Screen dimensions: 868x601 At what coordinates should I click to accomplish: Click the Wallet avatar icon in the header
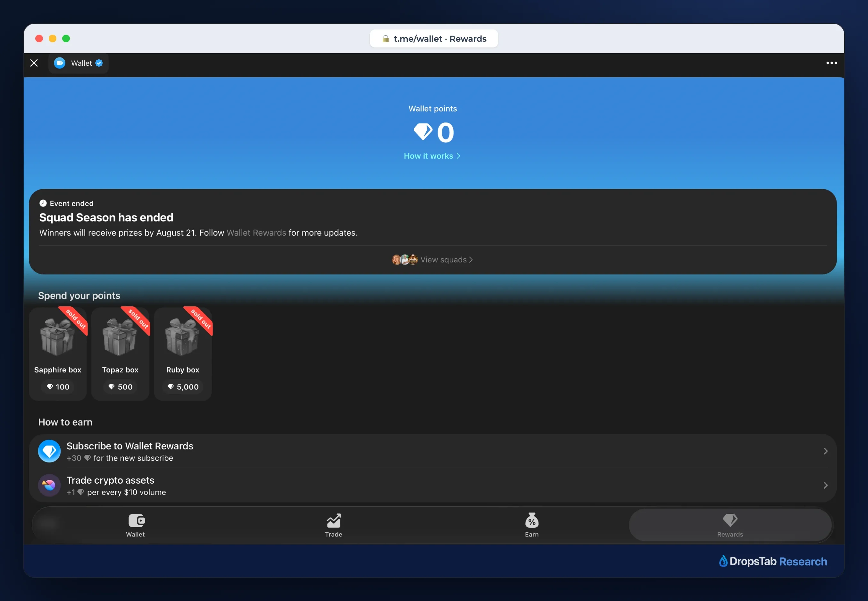(59, 63)
